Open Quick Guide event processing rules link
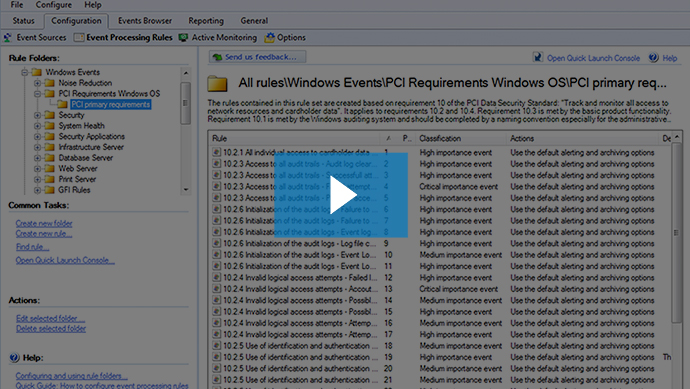Viewport: 690px width, 389px height. click(102, 385)
